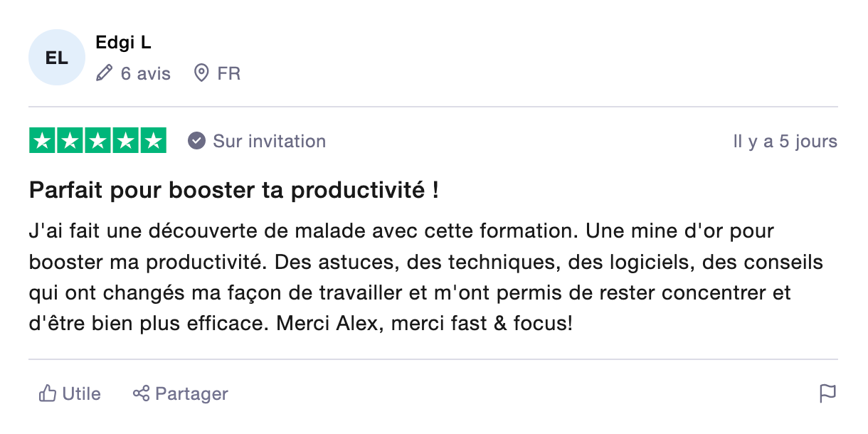Click the third green rating star
Image resolution: width=868 pixels, height=434 pixels.
point(98,141)
